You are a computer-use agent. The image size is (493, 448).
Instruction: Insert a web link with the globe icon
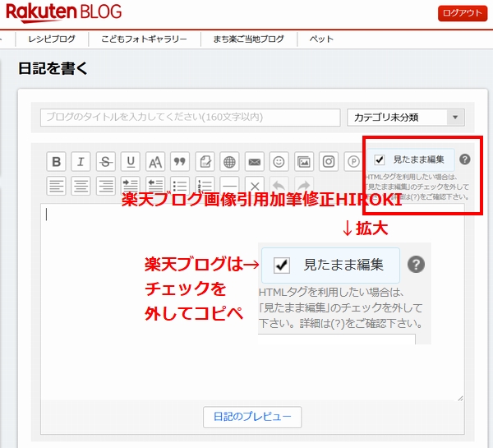click(229, 162)
